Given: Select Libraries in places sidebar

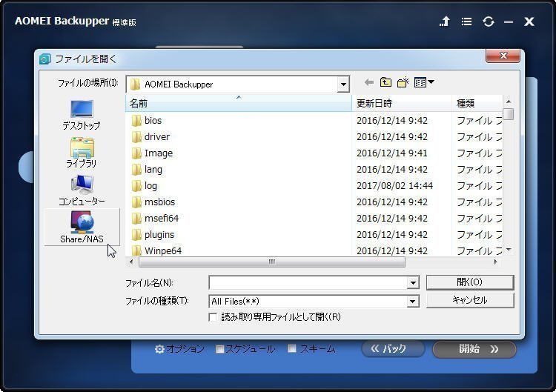Looking at the screenshot, I should (82, 153).
